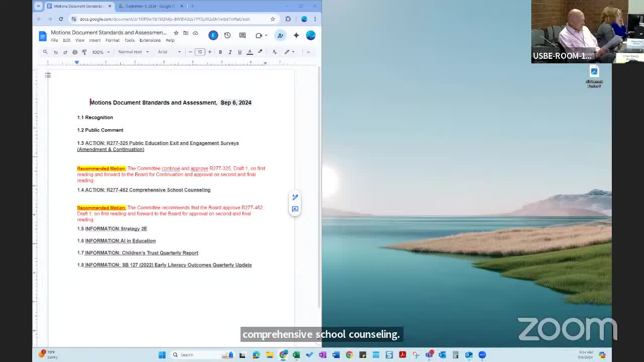This screenshot has width=644, height=362.
Task: Open the comments panel icon
Action: point(243,35)
